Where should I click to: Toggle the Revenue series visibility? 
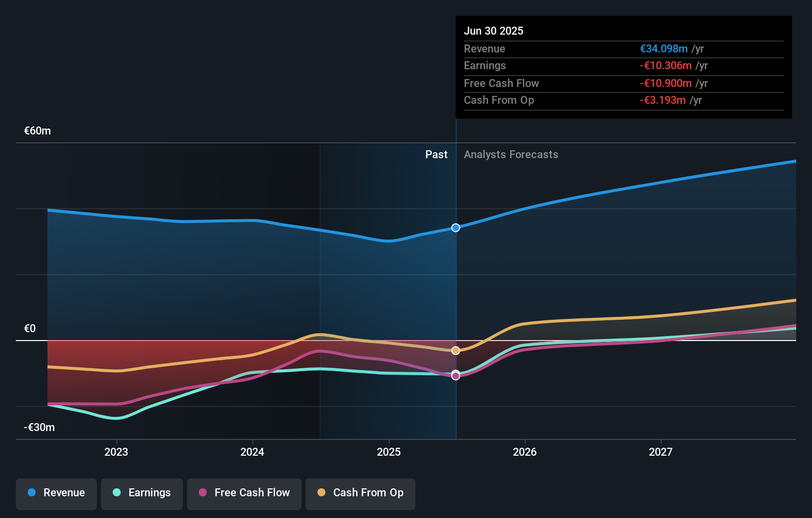point(56,493)
